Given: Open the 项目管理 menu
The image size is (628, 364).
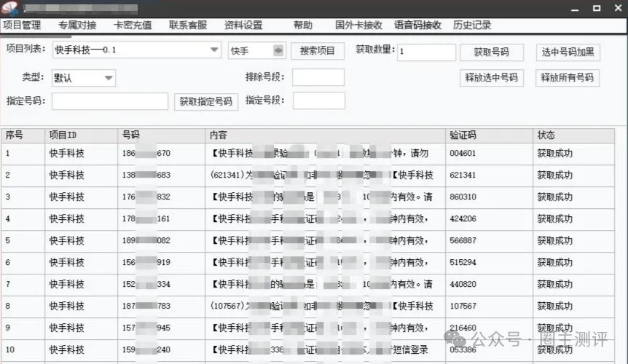Looking at the screenshot, I should [x=21, y=25].
